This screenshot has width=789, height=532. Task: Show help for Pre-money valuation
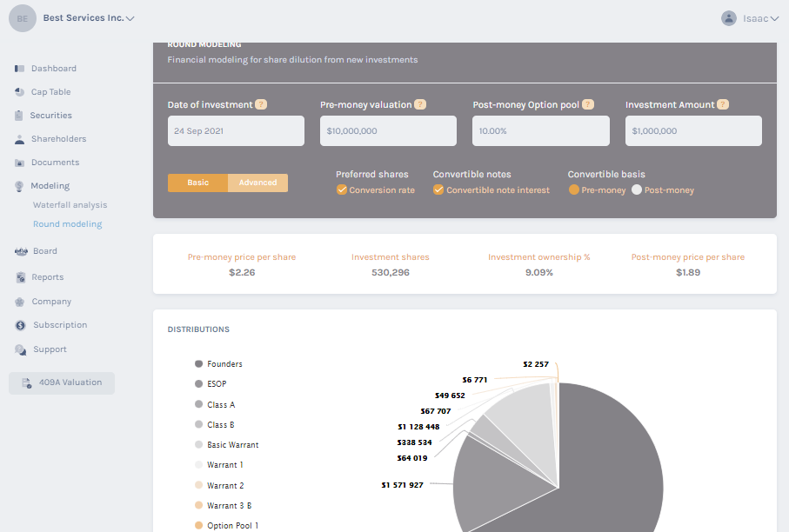click(x=420, y=104)
